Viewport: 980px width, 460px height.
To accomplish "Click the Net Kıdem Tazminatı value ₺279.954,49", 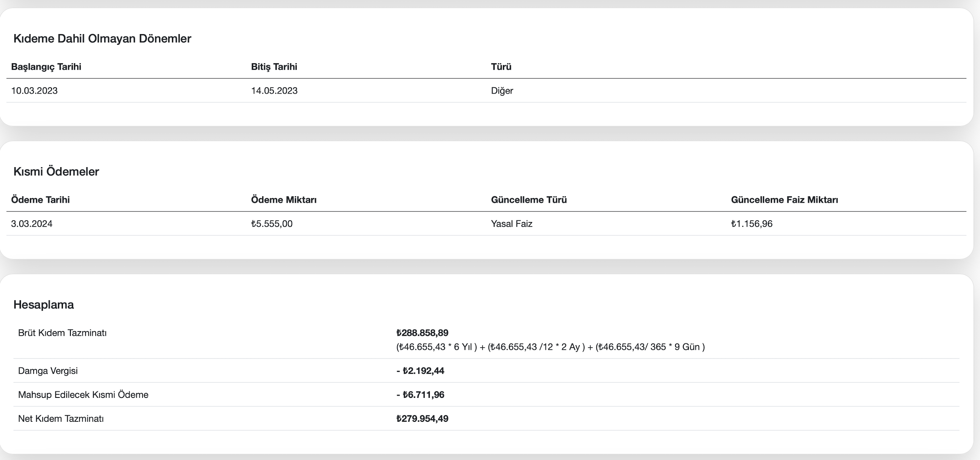I will pos(422,419).
